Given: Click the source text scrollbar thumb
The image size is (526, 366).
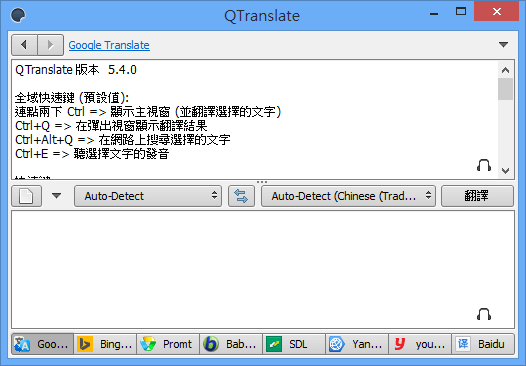Looking at the screenshot, I should pyautogui.click(x=506, y=89).
